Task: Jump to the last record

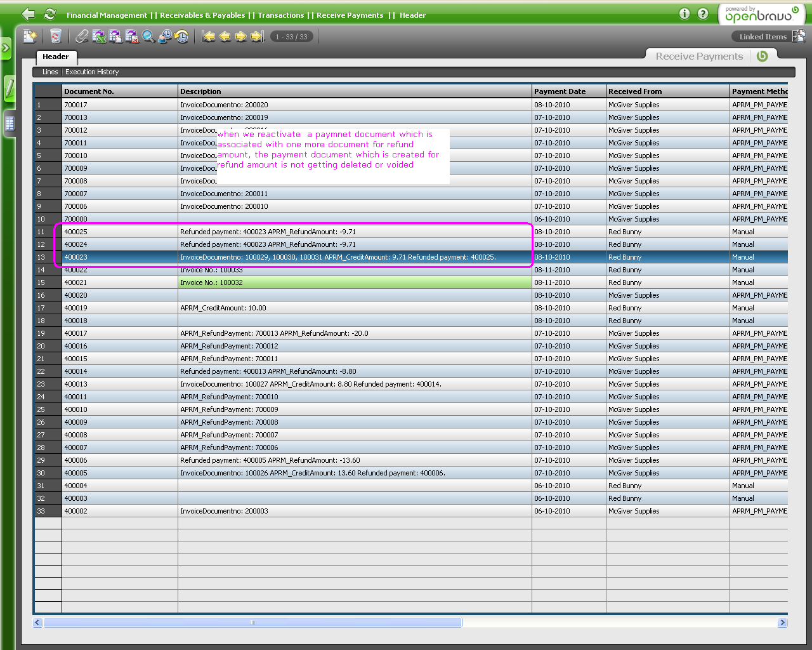Action: pyautogui.click(x=257, y=37)
